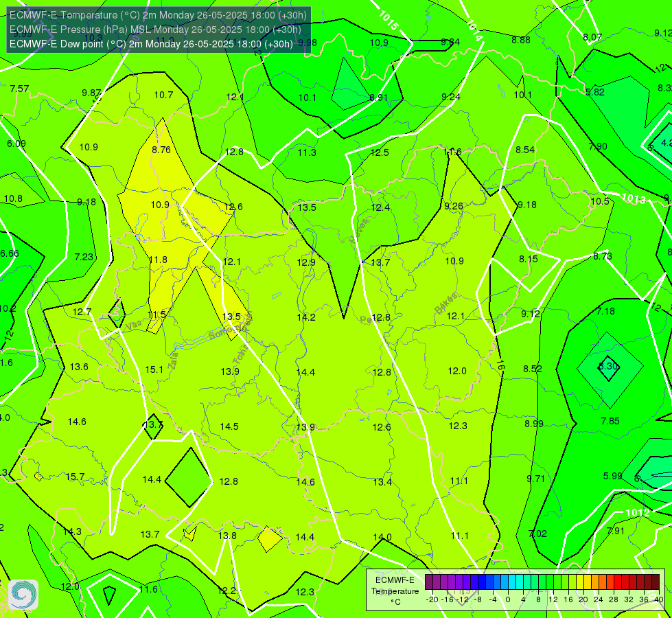The width and height of the screenshot is (672, 618).
Task: Click the 8.52 temperature value
Action: pos(533,369)
